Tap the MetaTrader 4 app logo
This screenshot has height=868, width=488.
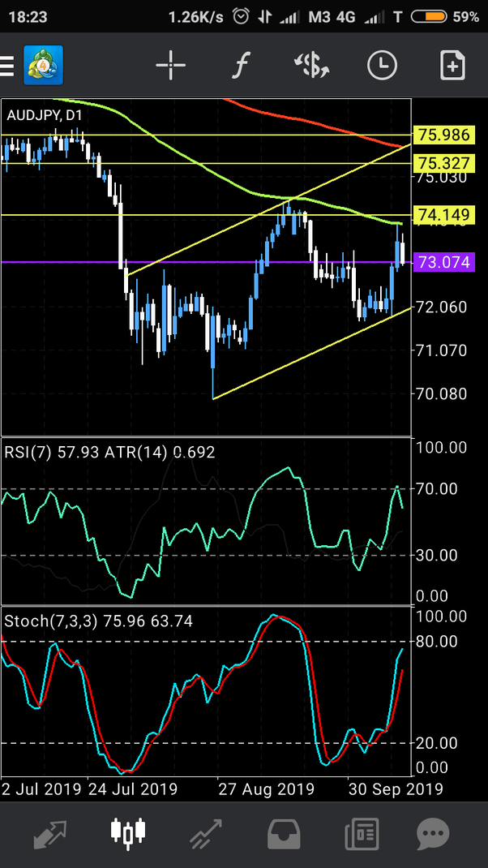pyautogui.click(x=43, y=66)
